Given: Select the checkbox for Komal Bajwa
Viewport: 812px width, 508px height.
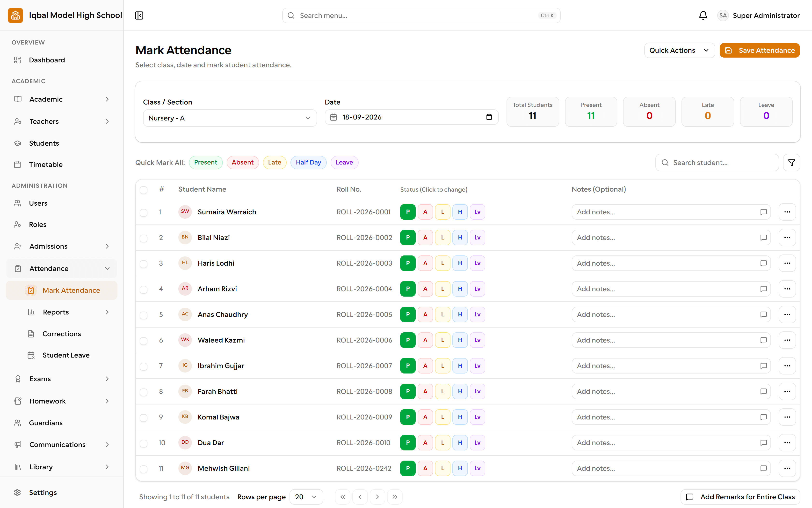Looking at the screenshot, I should (144, 418).
